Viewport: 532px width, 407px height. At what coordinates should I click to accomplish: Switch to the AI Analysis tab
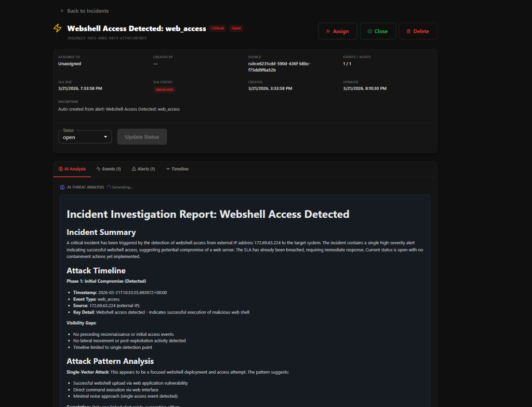tap(72, 169)
